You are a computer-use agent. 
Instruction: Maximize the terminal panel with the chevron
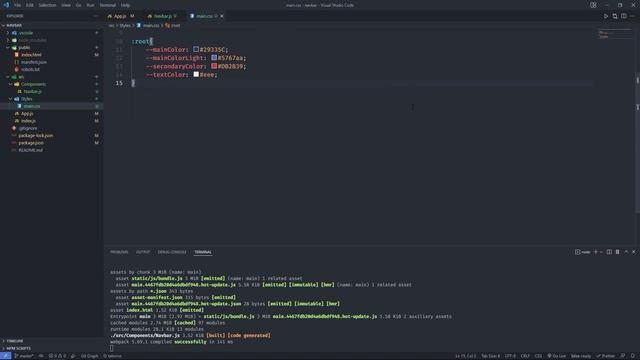click(626, 252)
